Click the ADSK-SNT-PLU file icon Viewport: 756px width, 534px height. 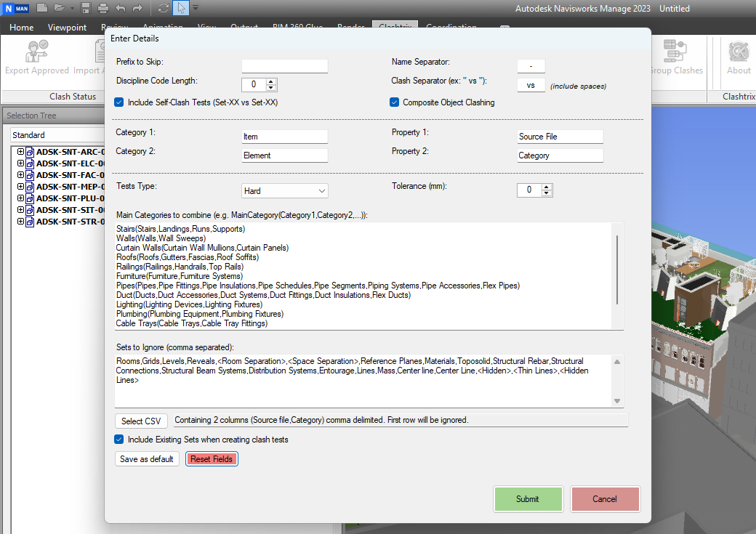pyautogui.click(x=30, y=198)
